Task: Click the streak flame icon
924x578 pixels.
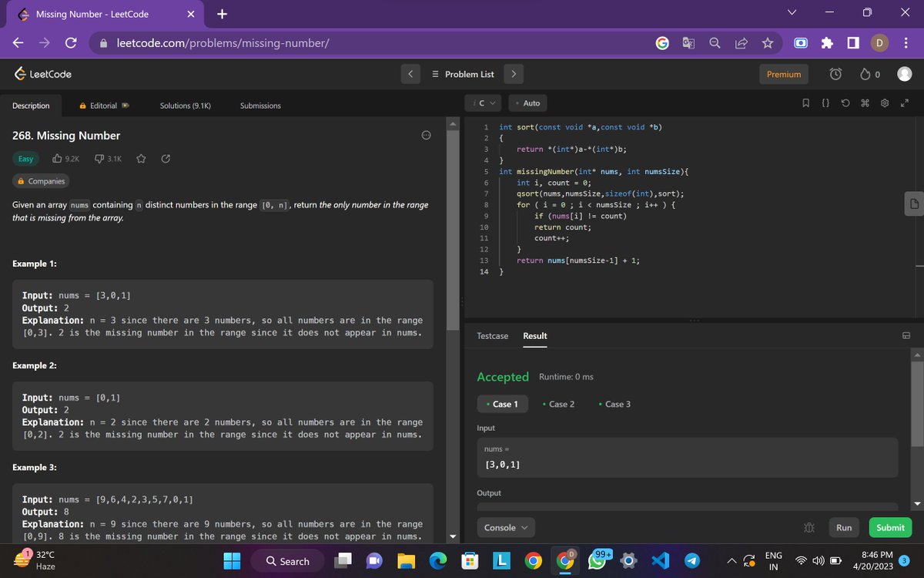Action: (x=865, y=74)
